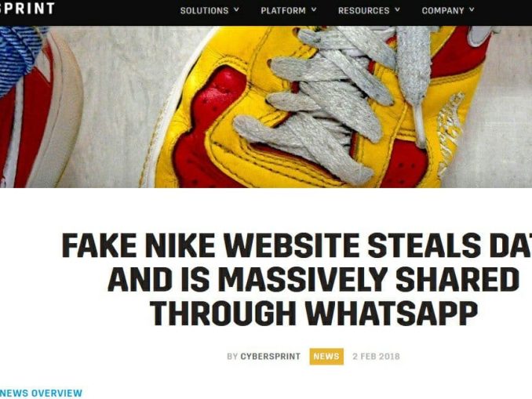
Task: Open the Company menu item
Action: (x=443, y=10)
